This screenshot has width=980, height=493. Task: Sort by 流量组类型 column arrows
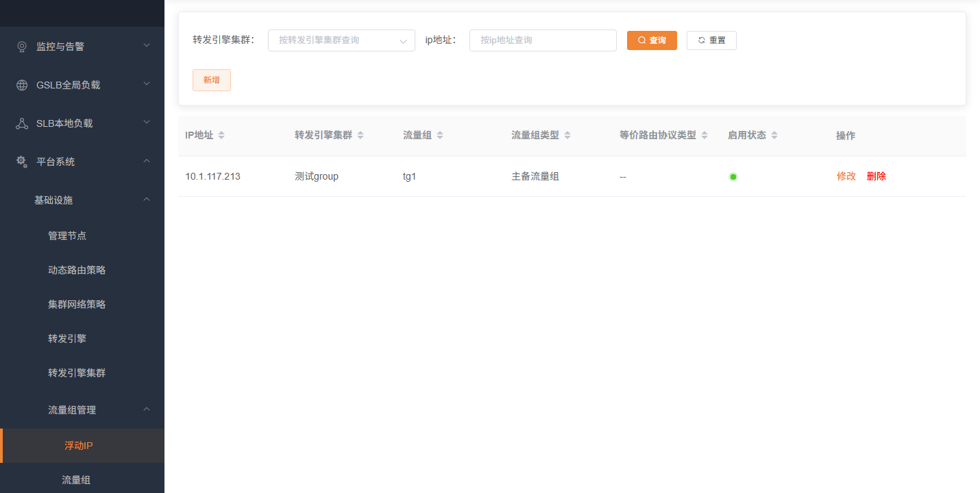567,136
